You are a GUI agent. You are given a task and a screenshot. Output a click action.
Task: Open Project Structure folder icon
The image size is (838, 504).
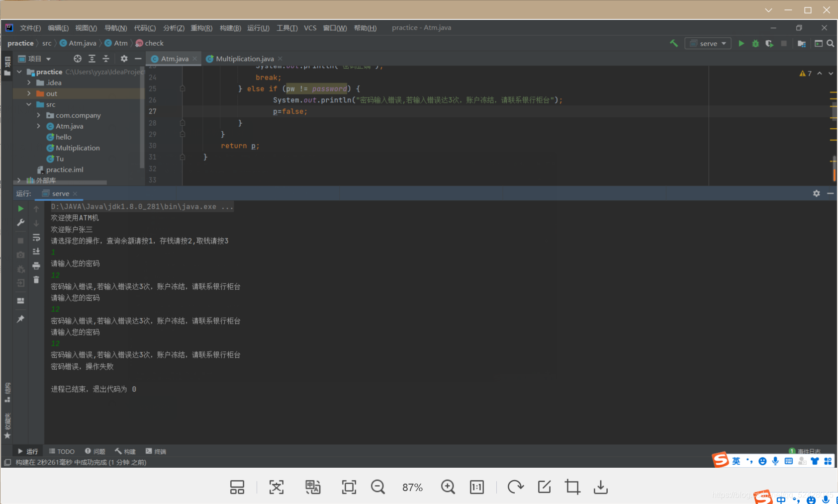click(x=802, y=43)
